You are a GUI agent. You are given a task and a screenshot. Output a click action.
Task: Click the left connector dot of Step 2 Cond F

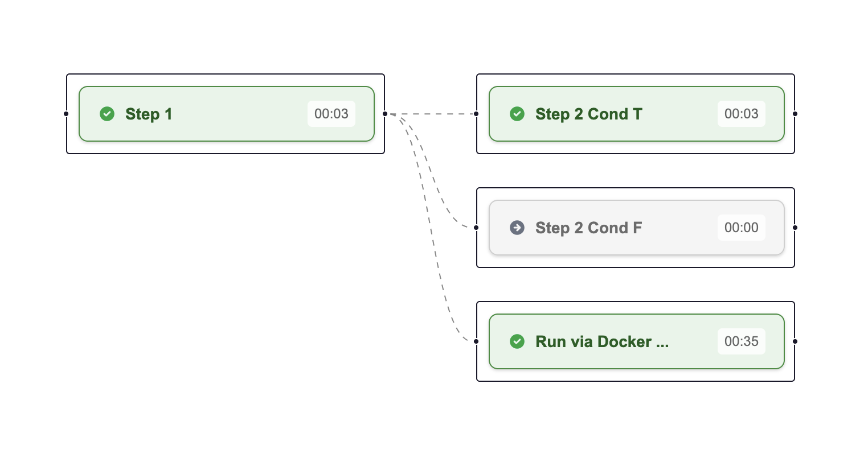tap(476, 228)
